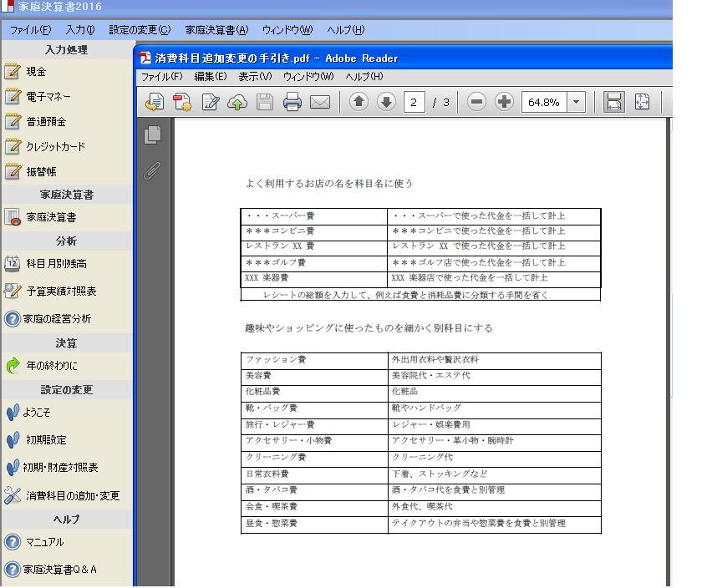Go to previous page with up arrow
The width and height of the screenshot is (712, 588).
359,102
